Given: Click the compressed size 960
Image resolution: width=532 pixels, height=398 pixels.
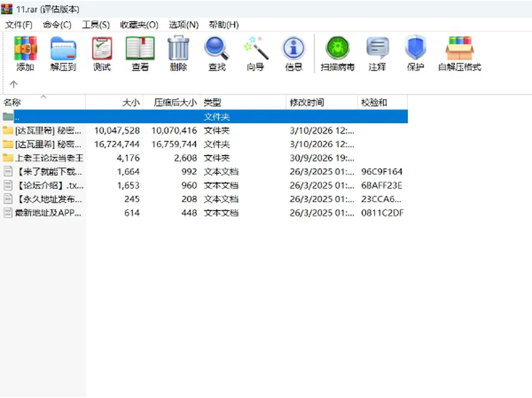Looking at the screenshot, I should point(189,185).
